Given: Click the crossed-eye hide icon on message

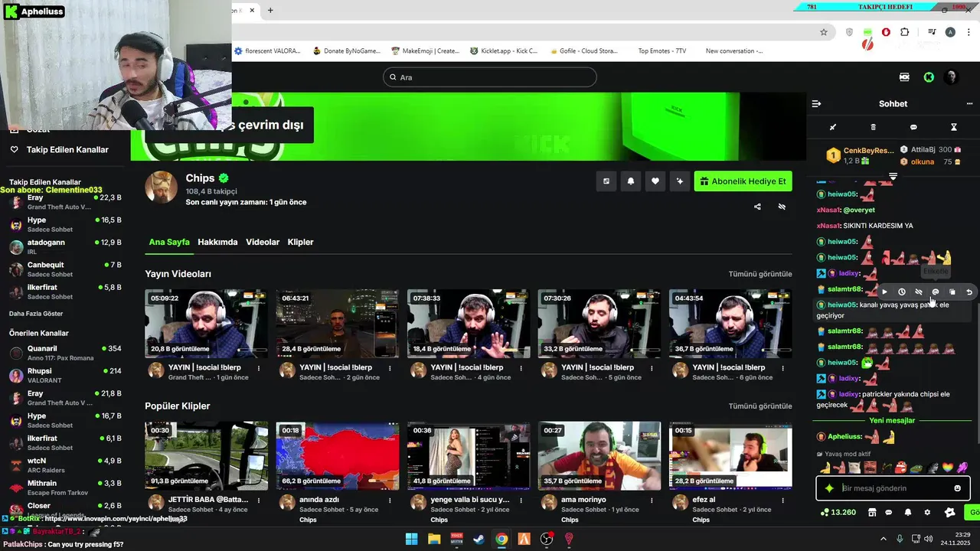Looking at the screenshot, I should click(919, 292).
